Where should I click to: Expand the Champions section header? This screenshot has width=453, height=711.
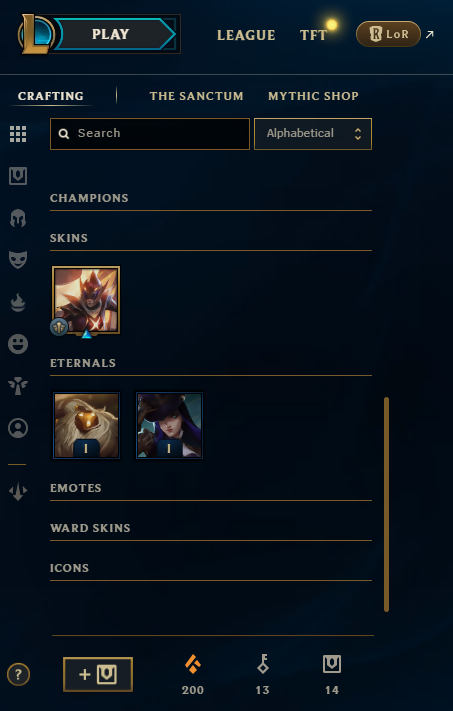coord(211,199)
